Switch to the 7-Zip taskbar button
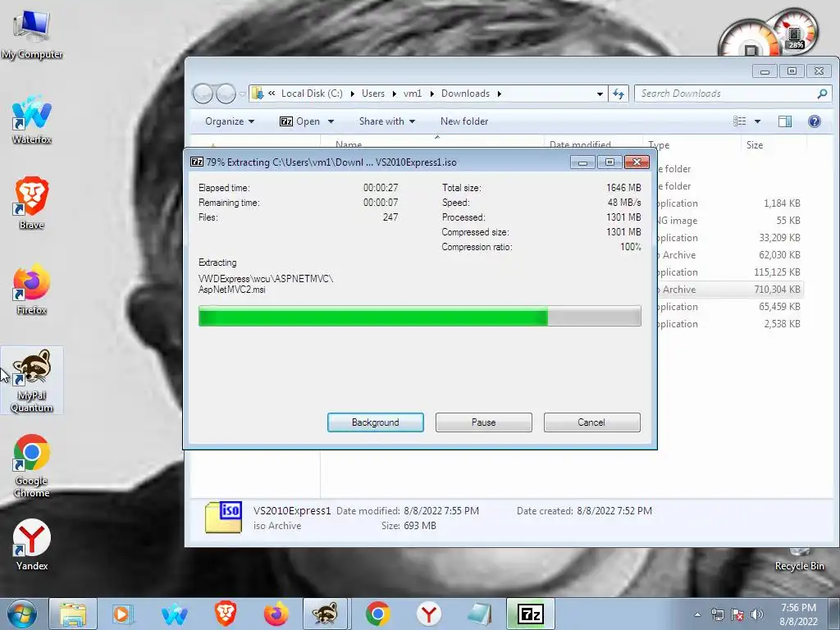 point(531,614)
